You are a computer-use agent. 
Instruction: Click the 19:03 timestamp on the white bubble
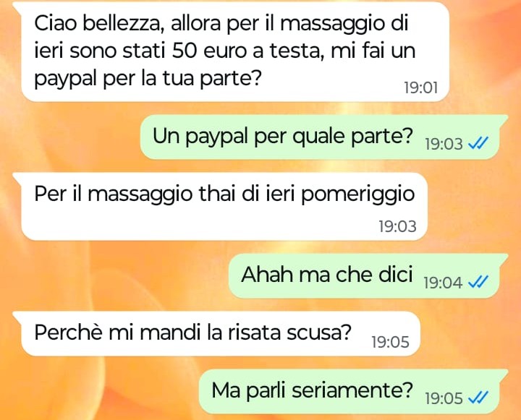(397, 226)
